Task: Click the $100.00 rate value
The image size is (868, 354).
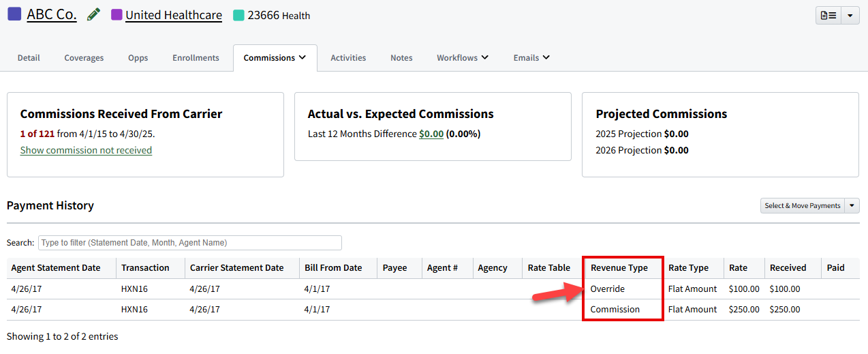Action: [x=744, y=289]
